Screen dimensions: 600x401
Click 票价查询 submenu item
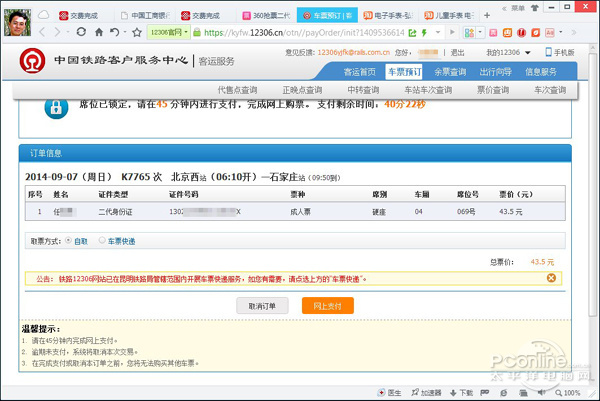point(493,90)
